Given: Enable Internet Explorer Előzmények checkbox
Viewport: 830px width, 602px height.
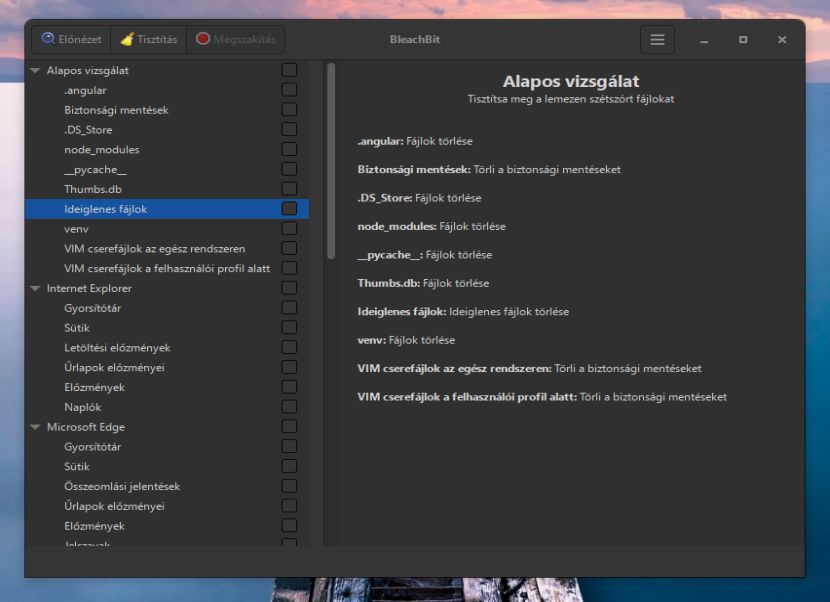Looking at the screenshot, I should tap(289, 387).
